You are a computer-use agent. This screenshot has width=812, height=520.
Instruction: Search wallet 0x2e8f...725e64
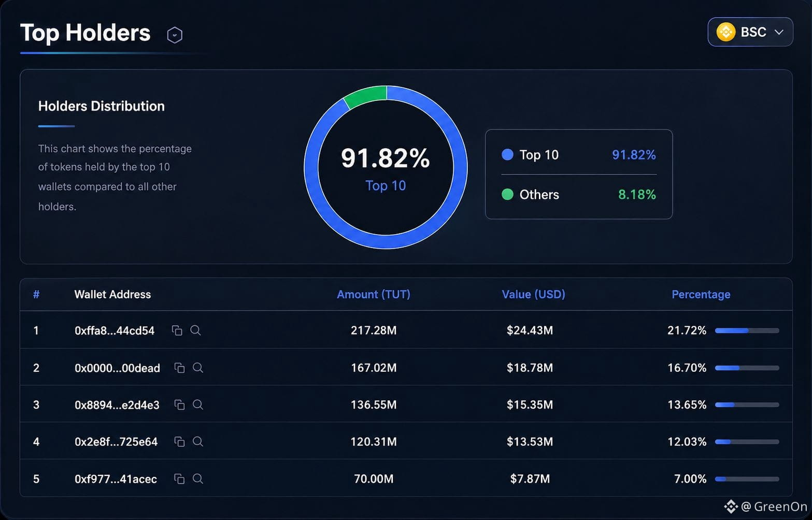(198, 441)
